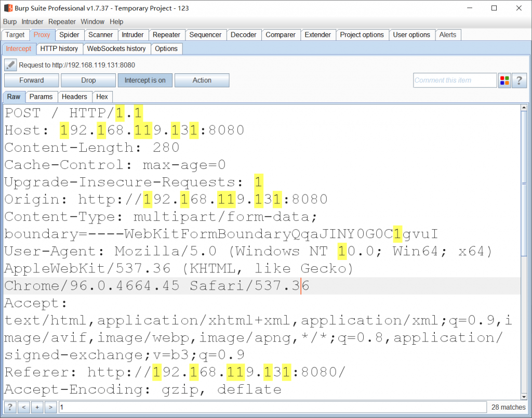Click the Comment this item field
Image resolution: width=532 pixels, height=418 pixels.
click(x=455, y=81)
